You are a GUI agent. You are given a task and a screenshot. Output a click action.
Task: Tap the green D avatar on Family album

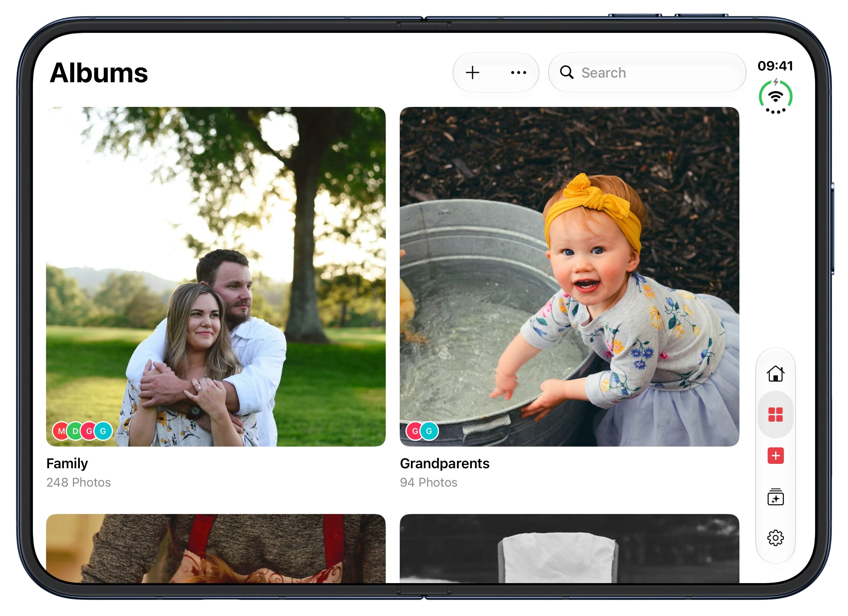[x=75, y=431]
